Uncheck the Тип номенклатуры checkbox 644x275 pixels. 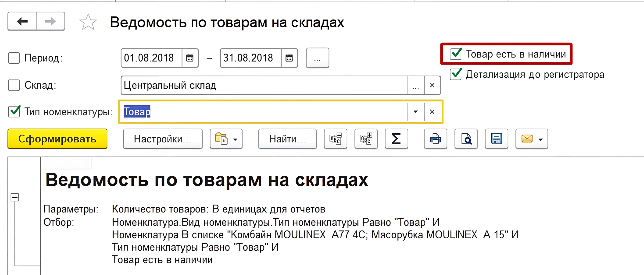tap(14, 112)
